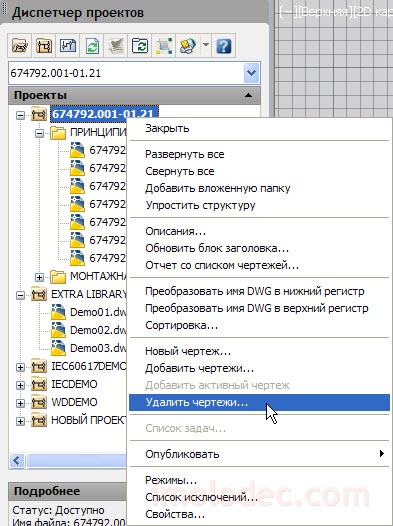Expand the МОНТАЖНА folder plus box

(39, 277)
